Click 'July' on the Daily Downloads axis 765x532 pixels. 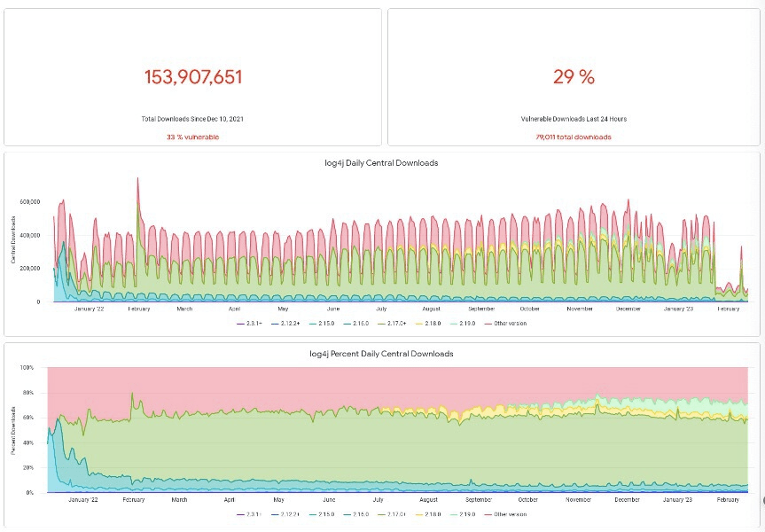[381, 309]
